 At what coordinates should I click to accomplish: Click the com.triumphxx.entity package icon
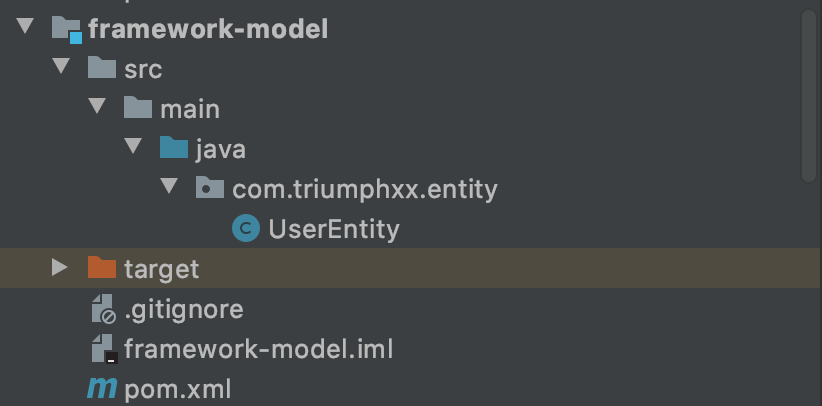tap(210, 188)
